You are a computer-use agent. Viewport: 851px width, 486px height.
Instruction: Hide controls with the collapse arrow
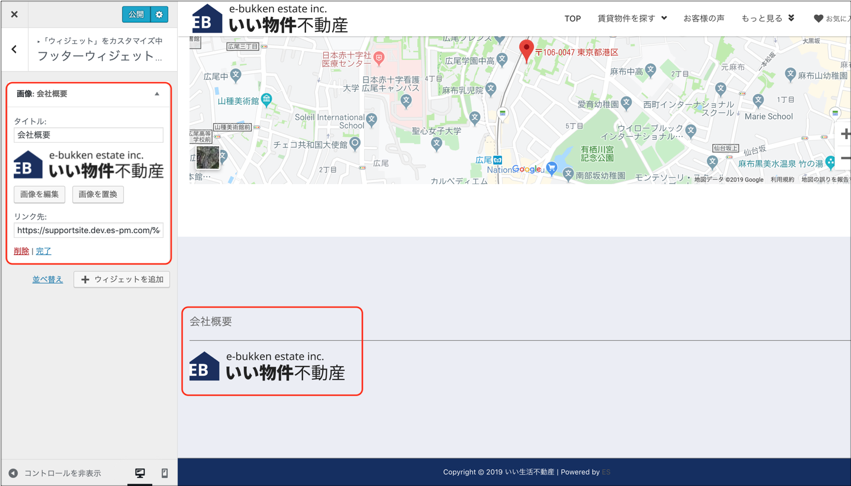click(14, 473)
